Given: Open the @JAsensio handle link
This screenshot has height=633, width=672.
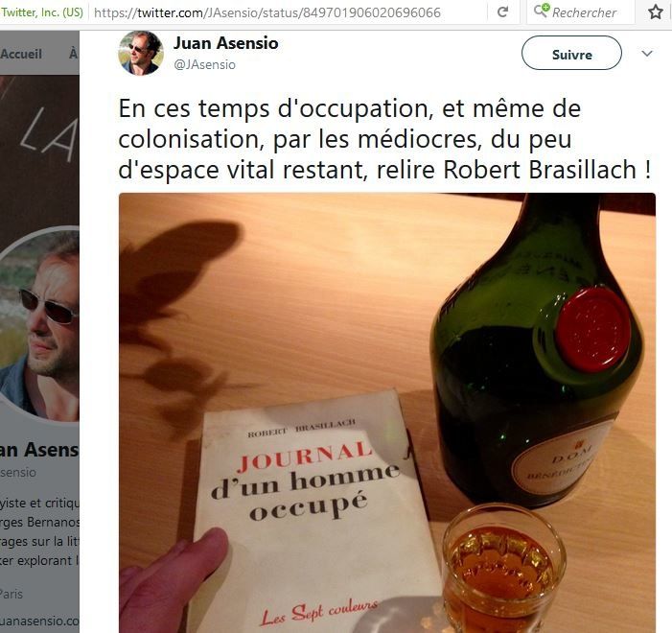Looking at the screenshot, I should coord(204,64).
